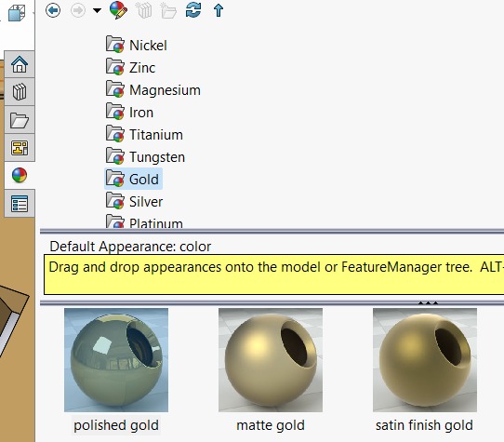
Task: Select the Zinc folder
Action: click(x=131, y=68)
